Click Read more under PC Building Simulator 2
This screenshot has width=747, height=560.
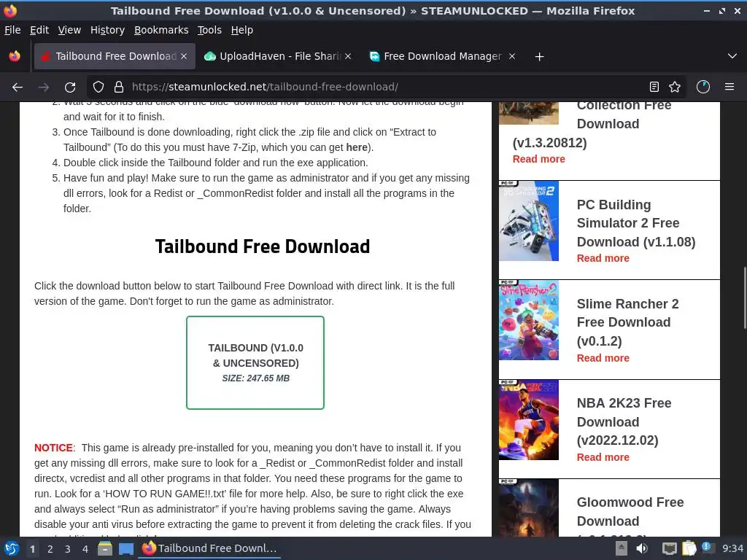click(x=603, y=258)
